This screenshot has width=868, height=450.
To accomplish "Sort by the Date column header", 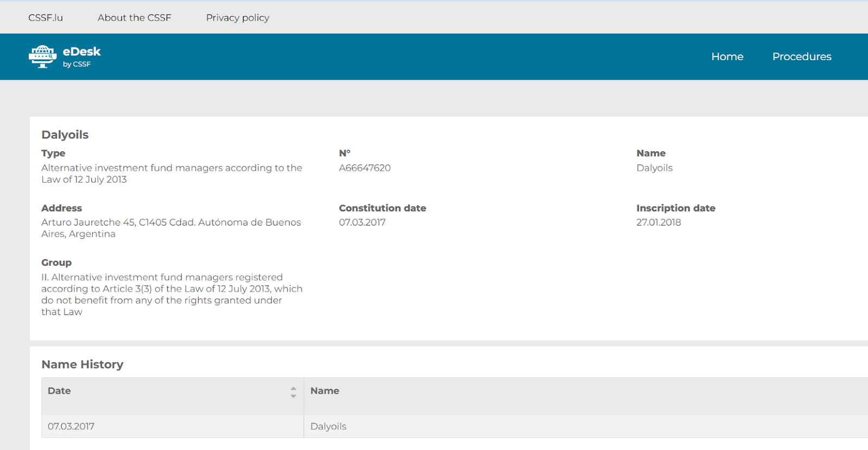I will click(x=59, y=391).
